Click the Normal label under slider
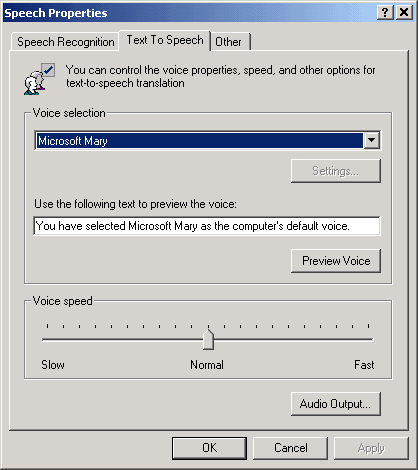 [207, 365]
